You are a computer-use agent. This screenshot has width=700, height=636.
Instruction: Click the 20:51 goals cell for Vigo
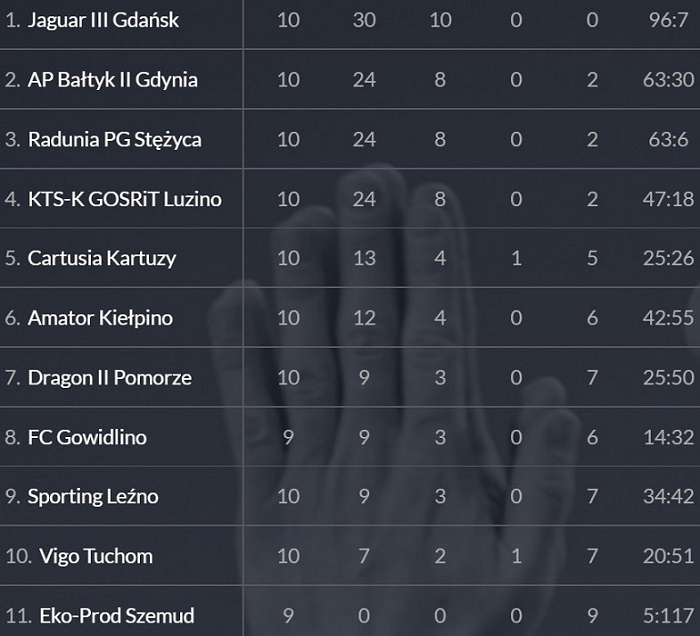click(668, 557)
